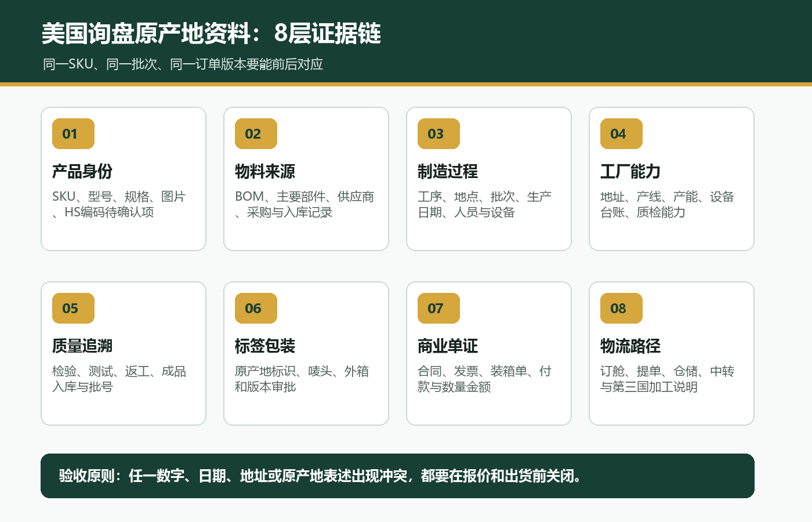The image size is (812, 522).
Task: Click the "06" number badge
Action: tap(256, 309)
